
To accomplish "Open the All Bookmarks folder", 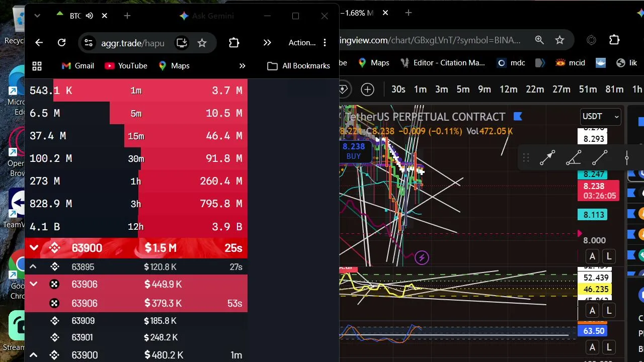I will tap(299, 66).
